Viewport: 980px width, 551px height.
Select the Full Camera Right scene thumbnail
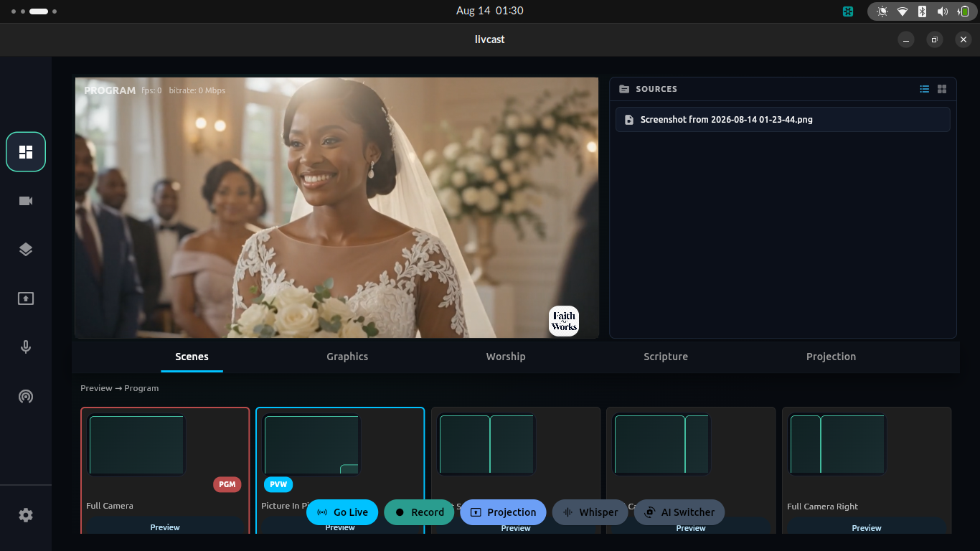pyautogui.click(x=837, y=445)
